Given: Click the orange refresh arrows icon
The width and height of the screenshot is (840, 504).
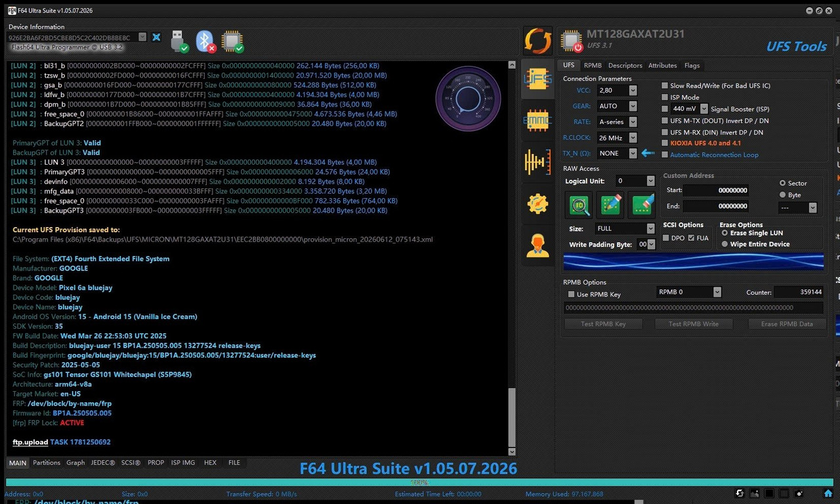Looking at the screenshot, I should coord(537,41).
